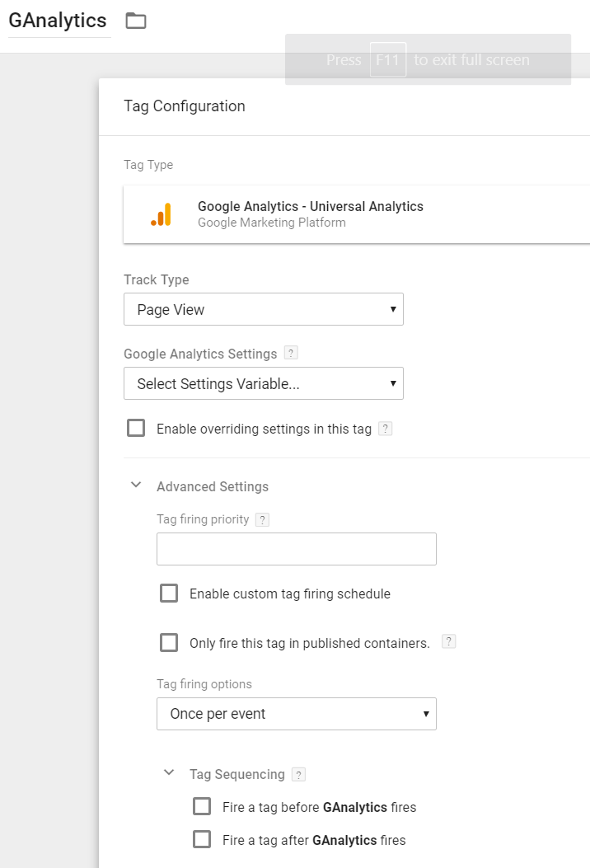Viewport: 590px width, 868px height.
Task: Open Tag firing options Once per event dropdown
Action: 297,714
